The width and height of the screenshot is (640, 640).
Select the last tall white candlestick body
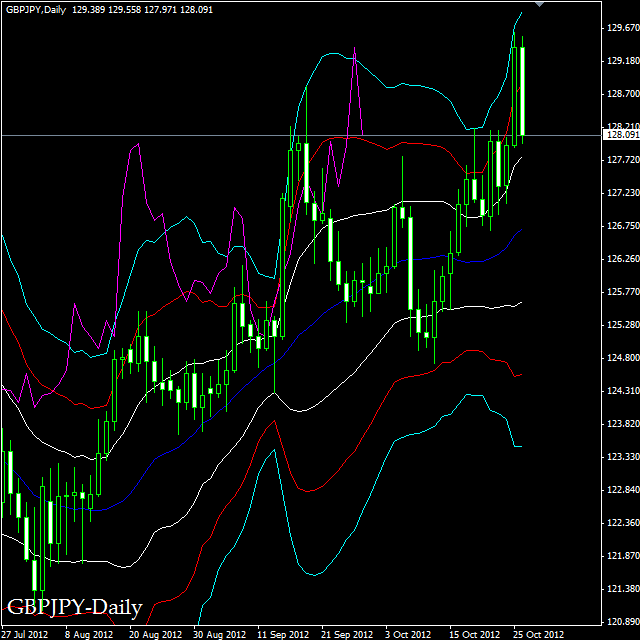[522, 91]
